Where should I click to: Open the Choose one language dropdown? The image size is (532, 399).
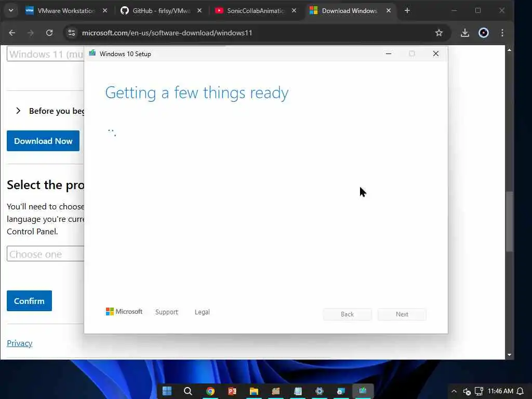46,254
